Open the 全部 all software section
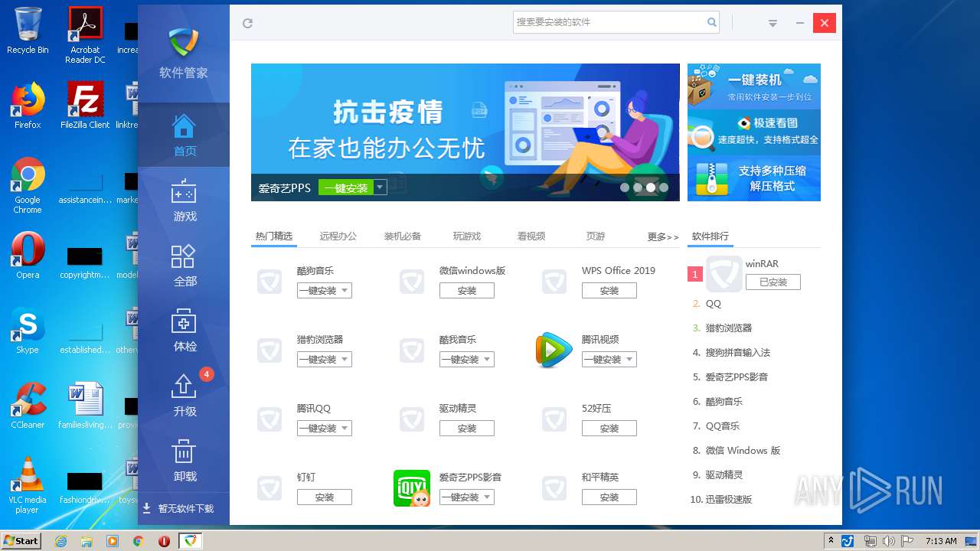Viewport: 980px width, 551px height. click(x=184, y=266)
